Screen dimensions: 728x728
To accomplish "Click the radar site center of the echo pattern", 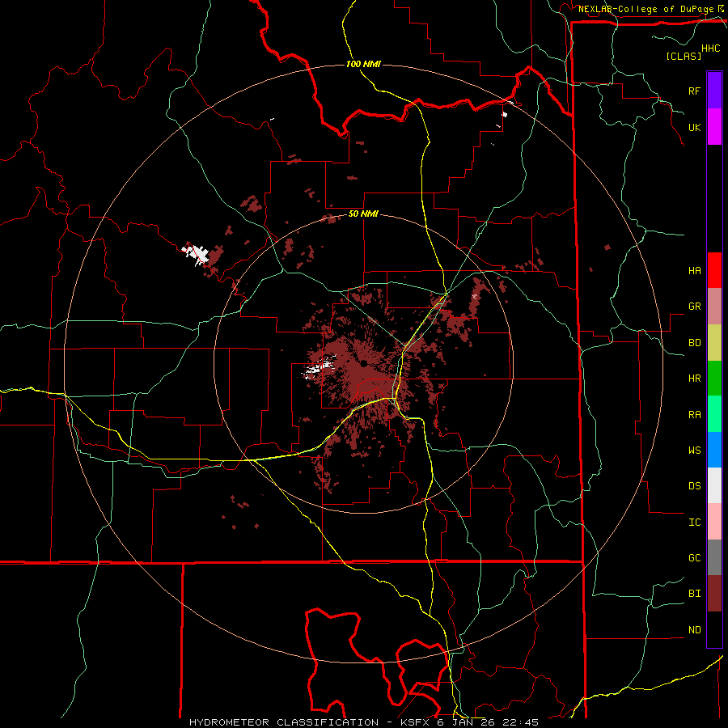I will [x=363, y=363].
